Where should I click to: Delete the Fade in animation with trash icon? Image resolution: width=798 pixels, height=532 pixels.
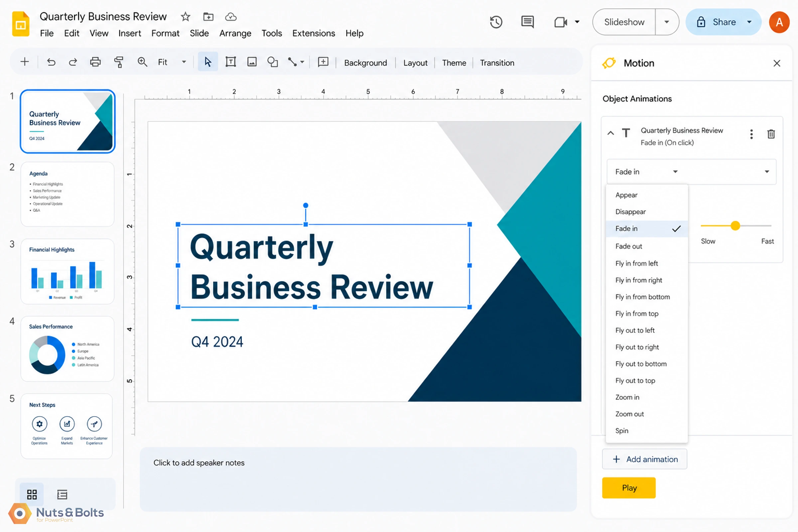click(771, 134)
